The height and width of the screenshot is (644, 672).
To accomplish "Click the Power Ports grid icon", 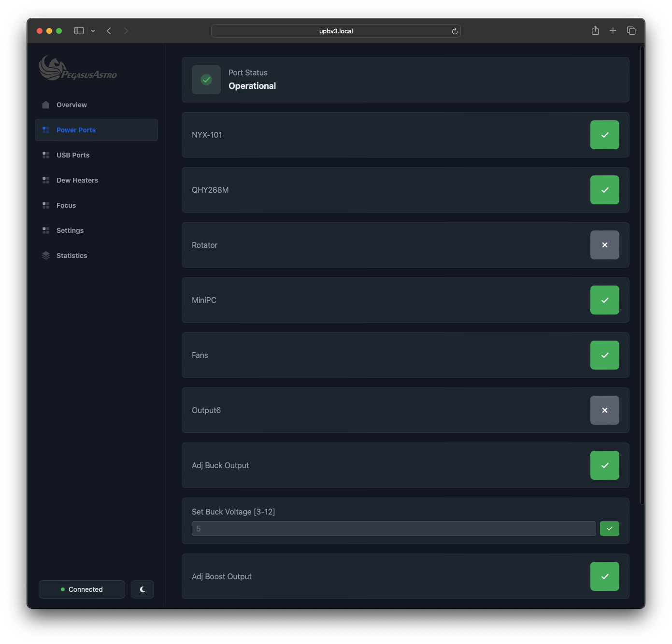I will pos(46,130).
